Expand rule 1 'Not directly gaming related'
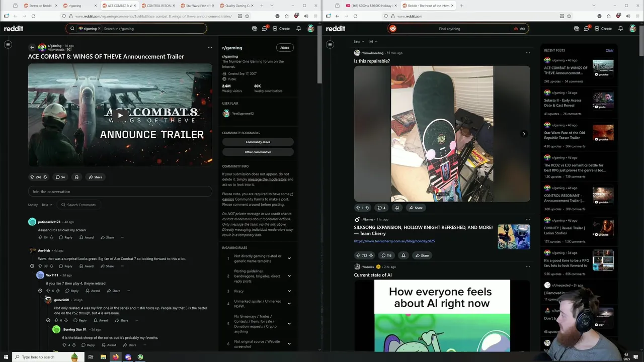This screenshot has height=362, width=644. [289, 258]
